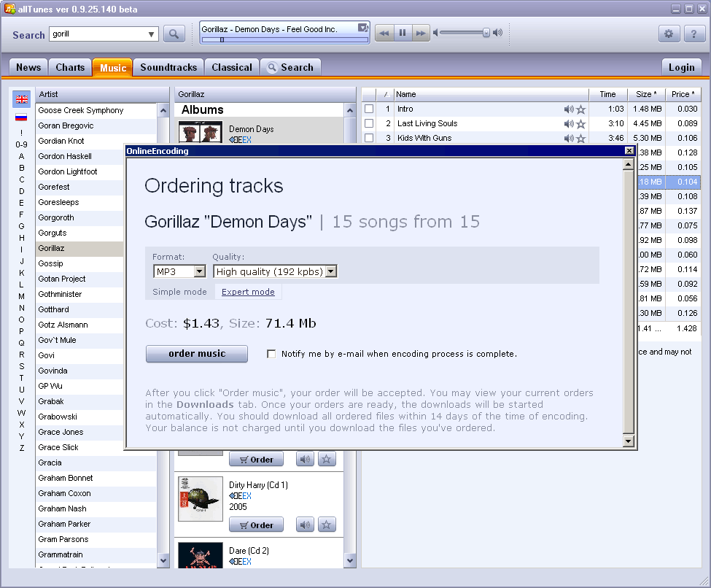Click the order music button

pyautogui.click(x=197, y=354)
